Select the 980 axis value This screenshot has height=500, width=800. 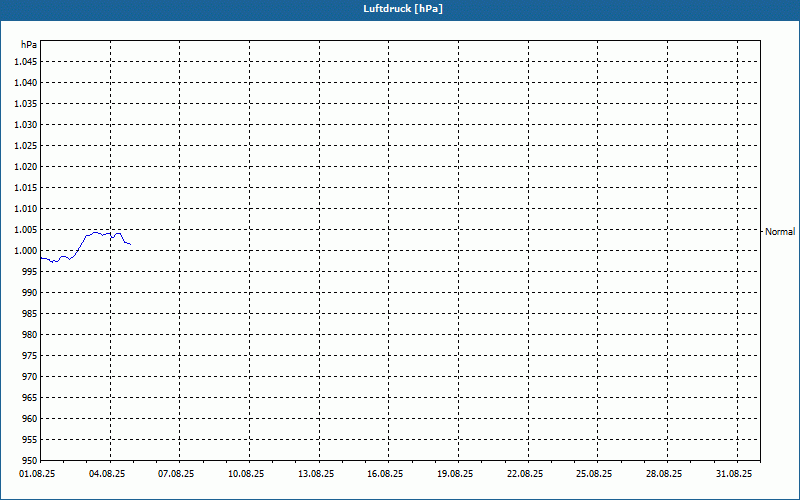point(30,335)
